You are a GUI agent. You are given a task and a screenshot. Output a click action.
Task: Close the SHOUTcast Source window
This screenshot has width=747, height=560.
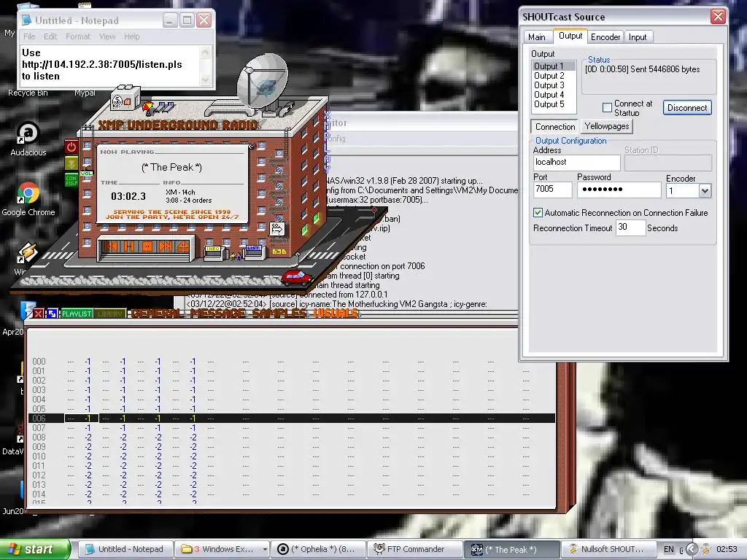pyautogui.click(x=718, y=17)
